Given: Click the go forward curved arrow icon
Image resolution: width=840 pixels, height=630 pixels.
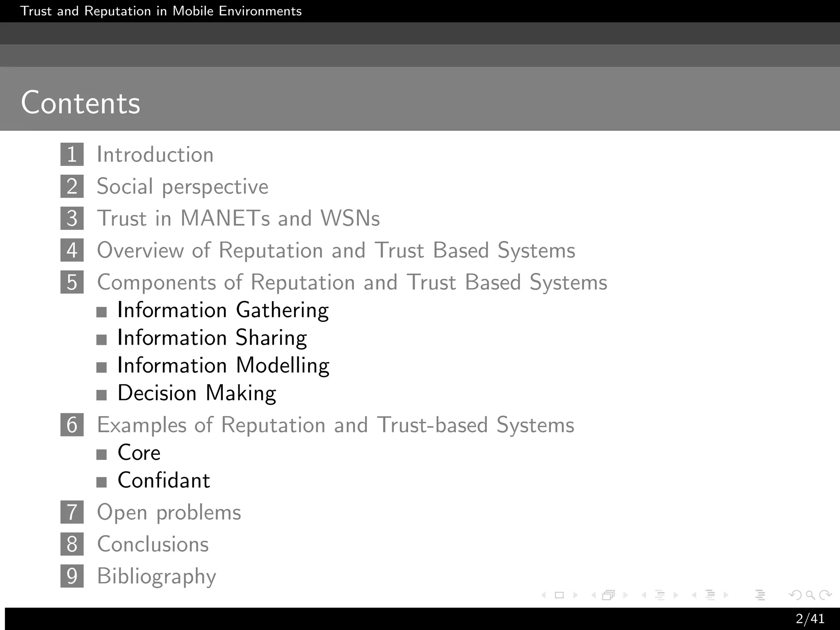Looking at the screenshot, I should 825,595.
